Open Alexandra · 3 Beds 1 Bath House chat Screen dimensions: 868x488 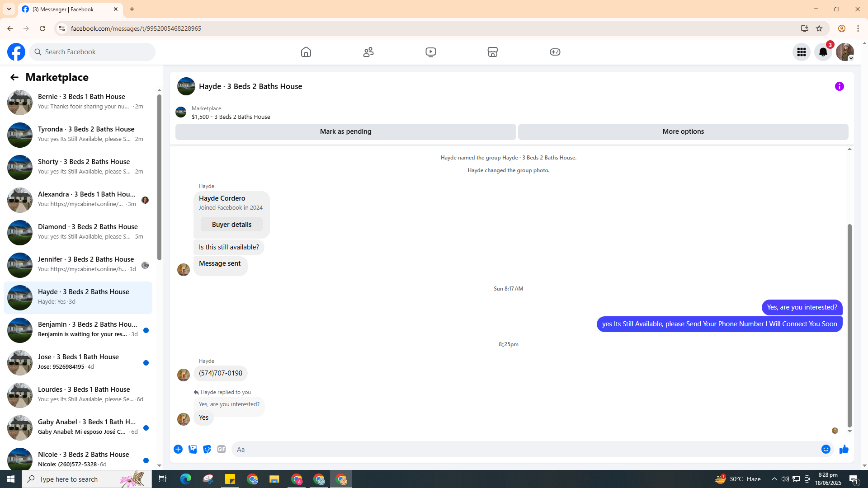point(78,200)
